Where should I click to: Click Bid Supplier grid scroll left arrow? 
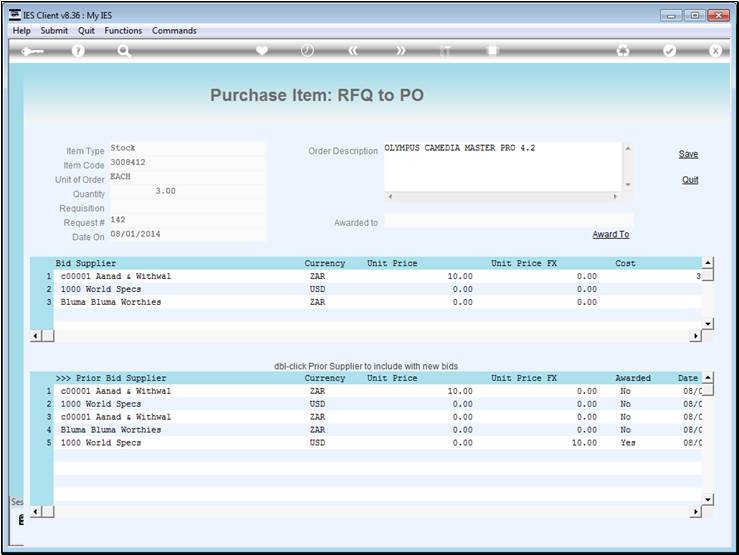tap(36, 336)
